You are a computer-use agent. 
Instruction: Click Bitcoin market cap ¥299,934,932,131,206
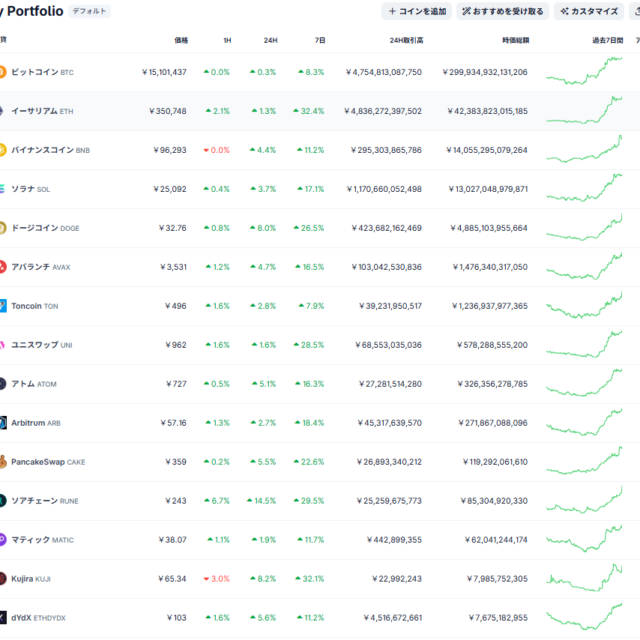[x=485, y=72]
